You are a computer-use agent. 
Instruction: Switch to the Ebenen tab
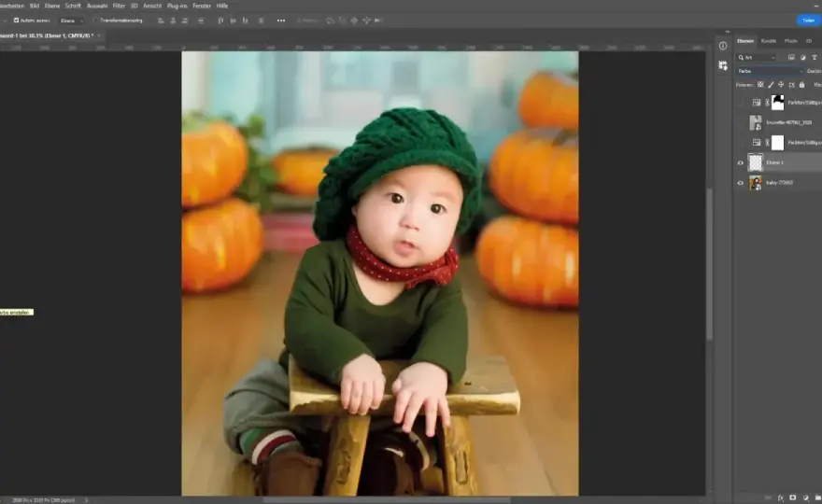(745, 41)
